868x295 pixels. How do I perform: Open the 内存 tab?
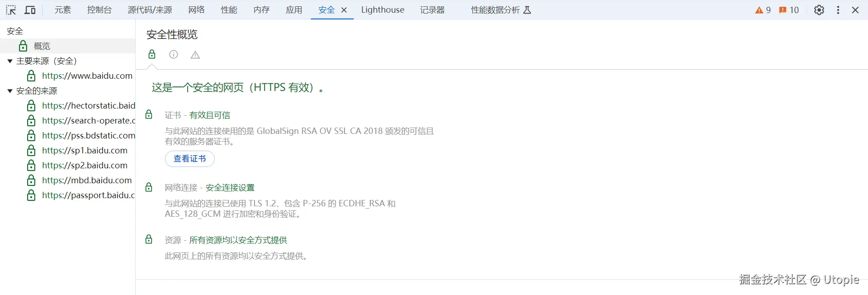(262, 10)
